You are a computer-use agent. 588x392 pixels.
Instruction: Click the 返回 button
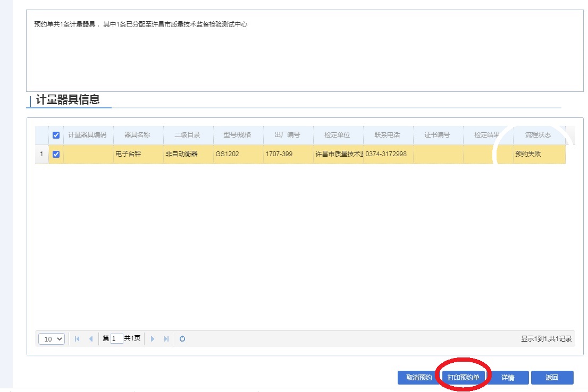552,378
